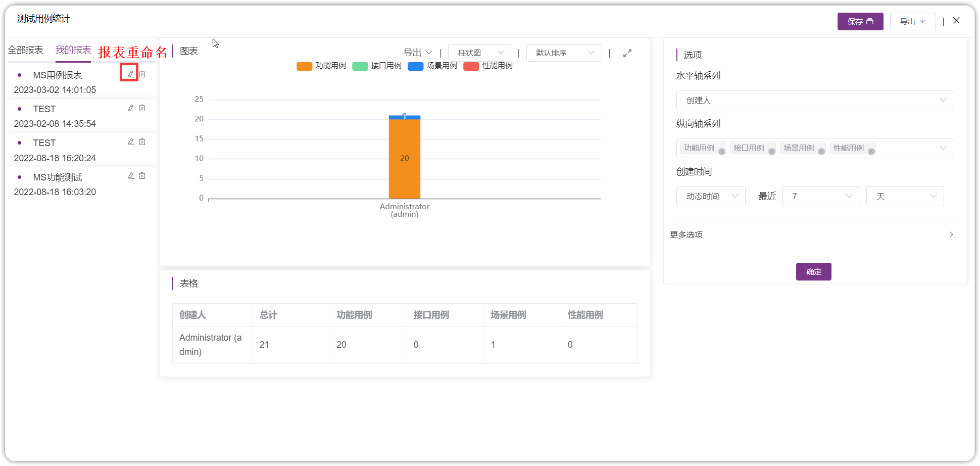Expand the chart to fullscreen

tap(627, 53)
